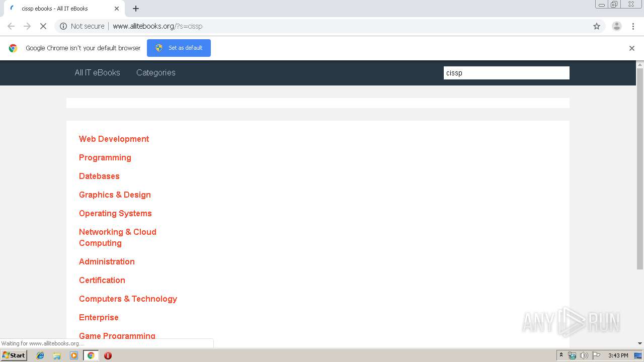Open Operating Systems category
The height and width of the screenshot is (362, 644).
[x=115, y=213]
